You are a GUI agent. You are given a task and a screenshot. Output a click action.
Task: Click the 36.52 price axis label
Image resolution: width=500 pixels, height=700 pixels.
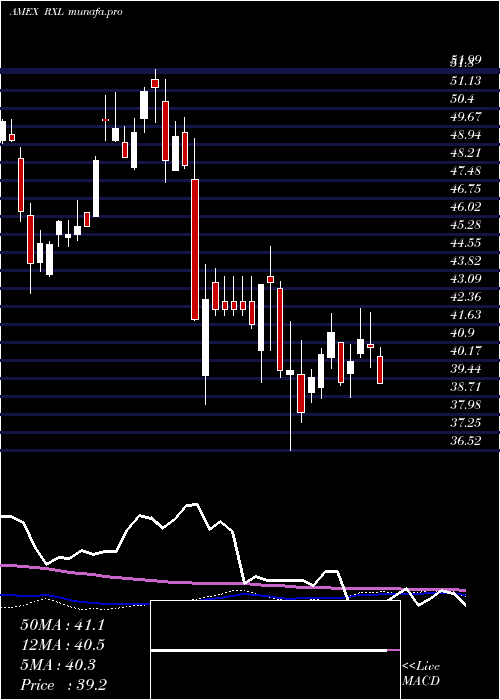466,441
